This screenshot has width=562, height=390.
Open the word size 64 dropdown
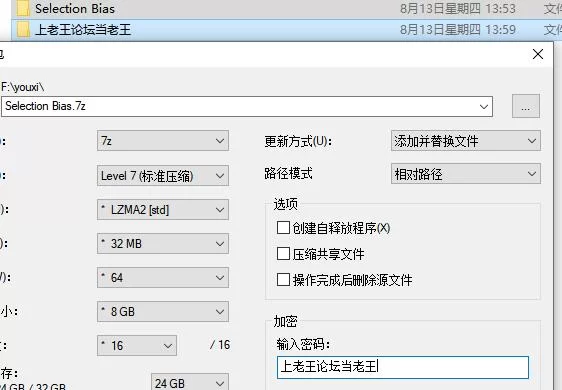[x=163, y=277]
